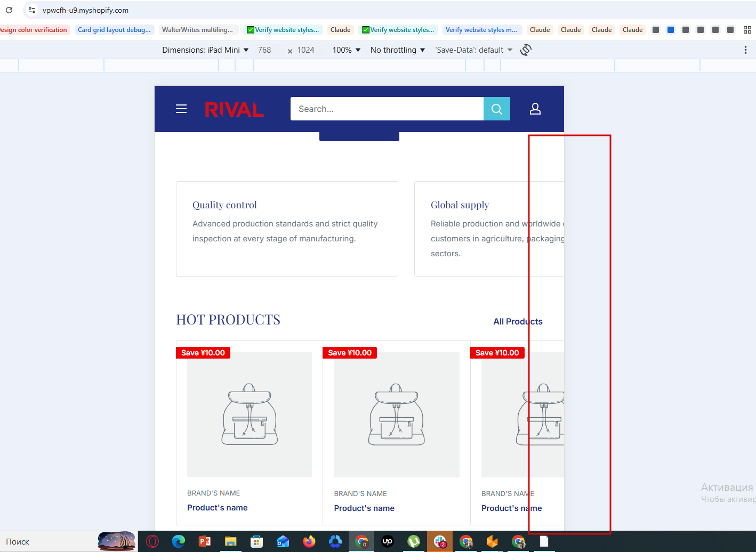
Task: Launch Firefox from the taskbar
Action: click(x=309, y=541)
